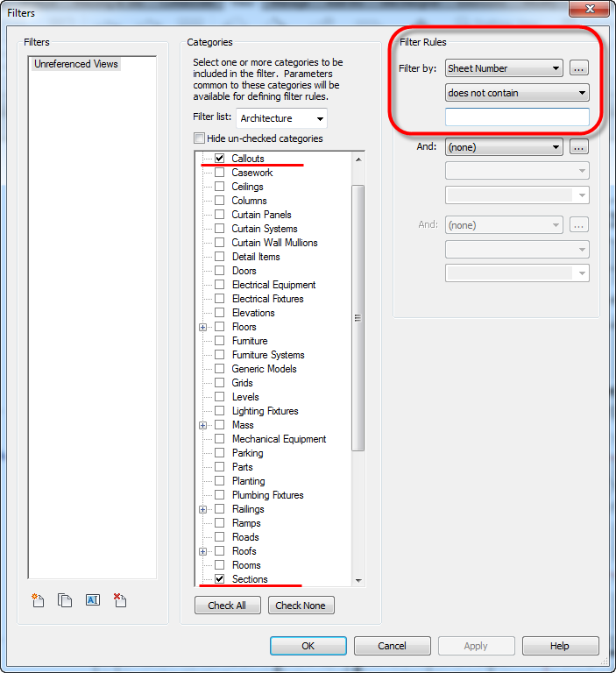Select the Lighting Fixtures row
Screen dimensions: 616x673
(x=265, y=411)
